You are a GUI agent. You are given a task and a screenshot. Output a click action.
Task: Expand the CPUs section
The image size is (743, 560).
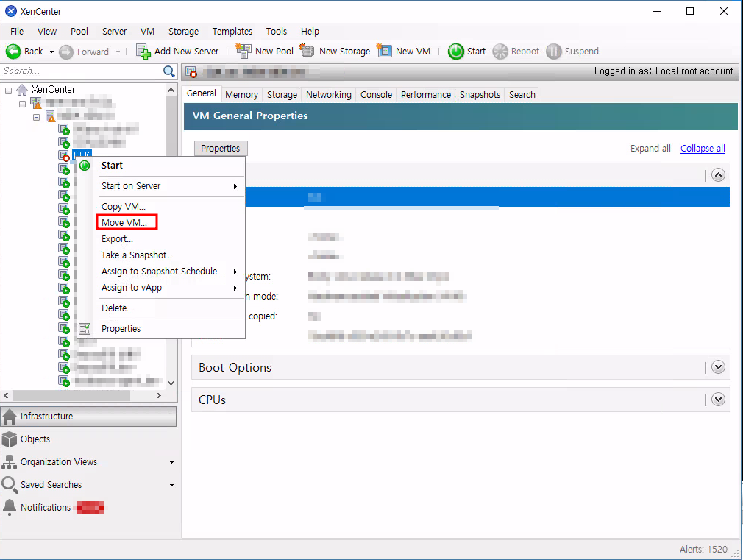(x=719, y=400)
